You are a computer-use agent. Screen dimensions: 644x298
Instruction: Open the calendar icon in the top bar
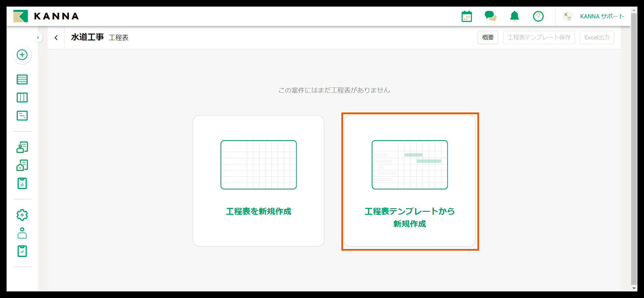[x=467, y=16]
